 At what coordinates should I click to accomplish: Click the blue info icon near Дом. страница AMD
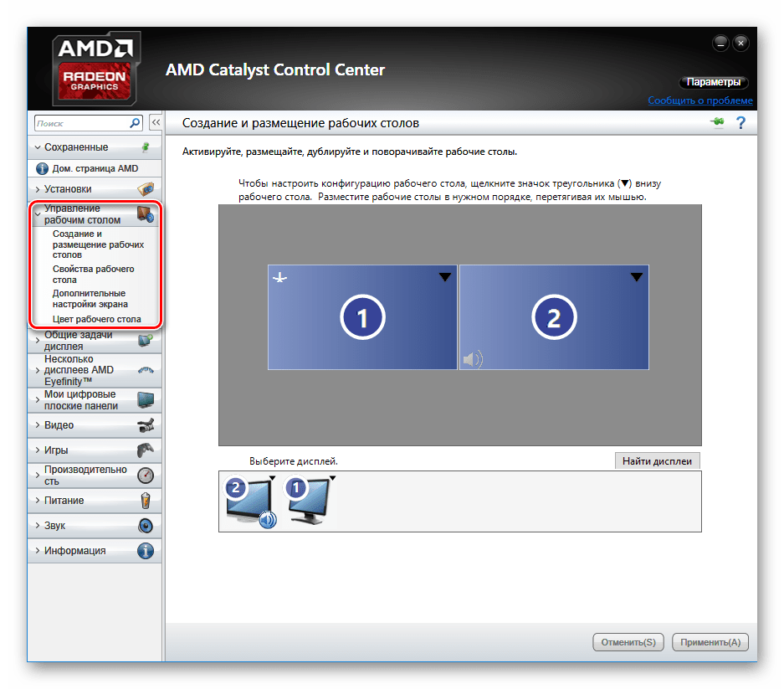[x=42, y=168]
